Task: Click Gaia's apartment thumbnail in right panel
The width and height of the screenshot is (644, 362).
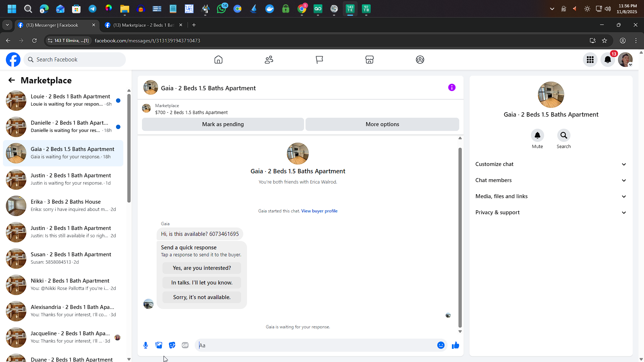Action: coord(551,95)
